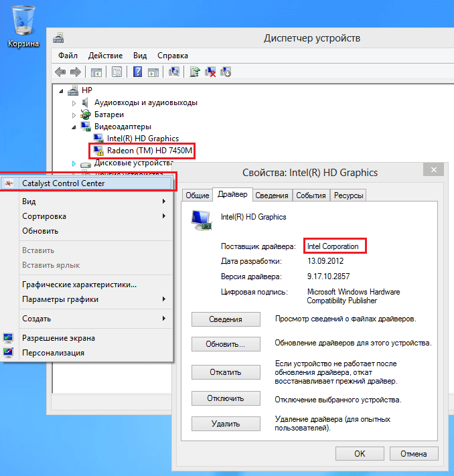
Task: Expand the Батареи node
Action: [74, 115]
